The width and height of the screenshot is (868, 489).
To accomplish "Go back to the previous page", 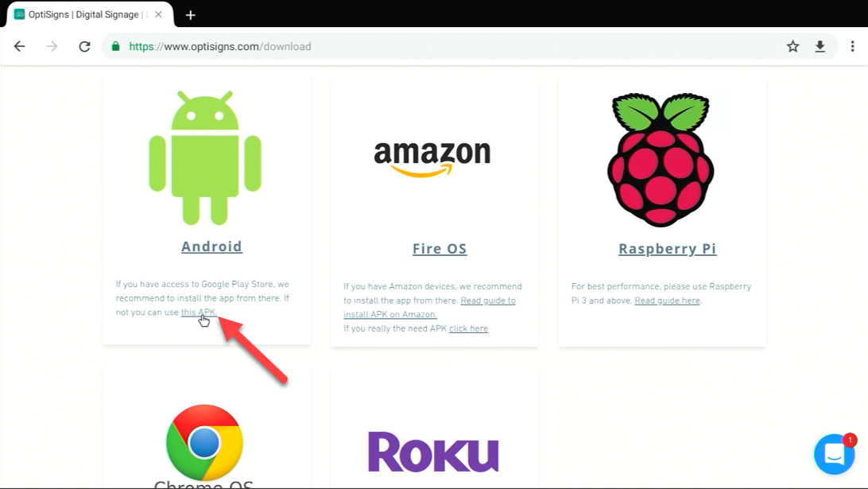I will [19, 47].
